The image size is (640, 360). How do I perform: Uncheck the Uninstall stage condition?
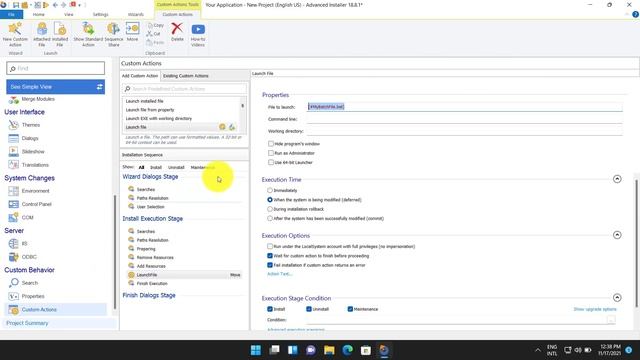[309, 309]
